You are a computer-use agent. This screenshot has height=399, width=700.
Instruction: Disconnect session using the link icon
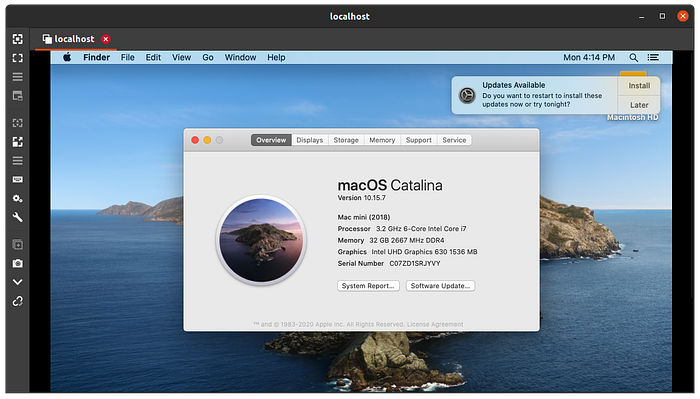17,301
